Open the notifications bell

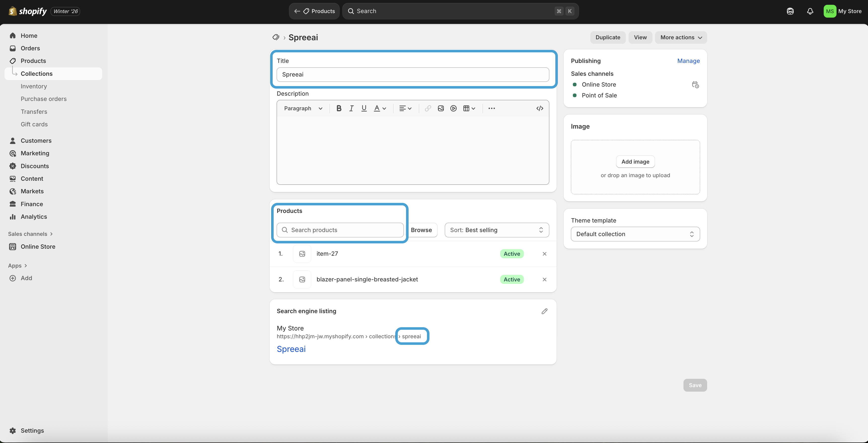810,11
